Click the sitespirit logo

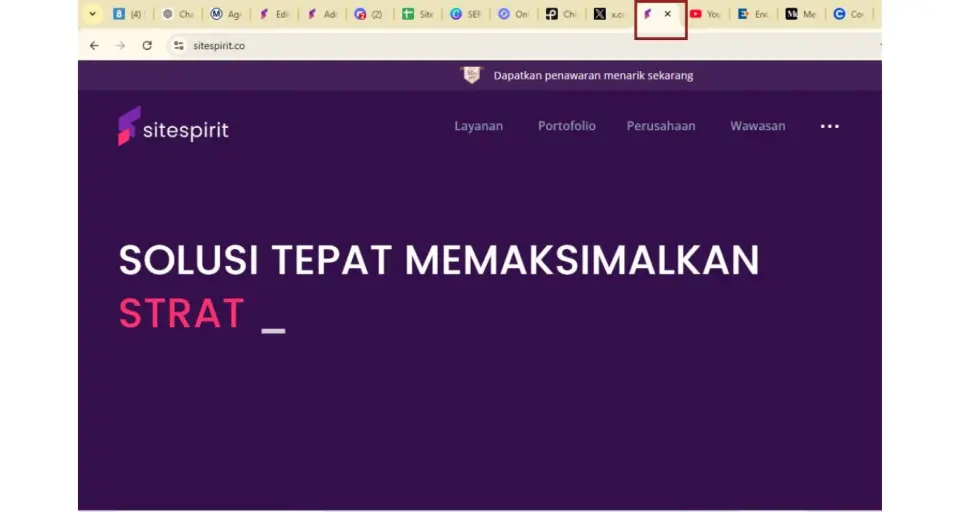173,127
